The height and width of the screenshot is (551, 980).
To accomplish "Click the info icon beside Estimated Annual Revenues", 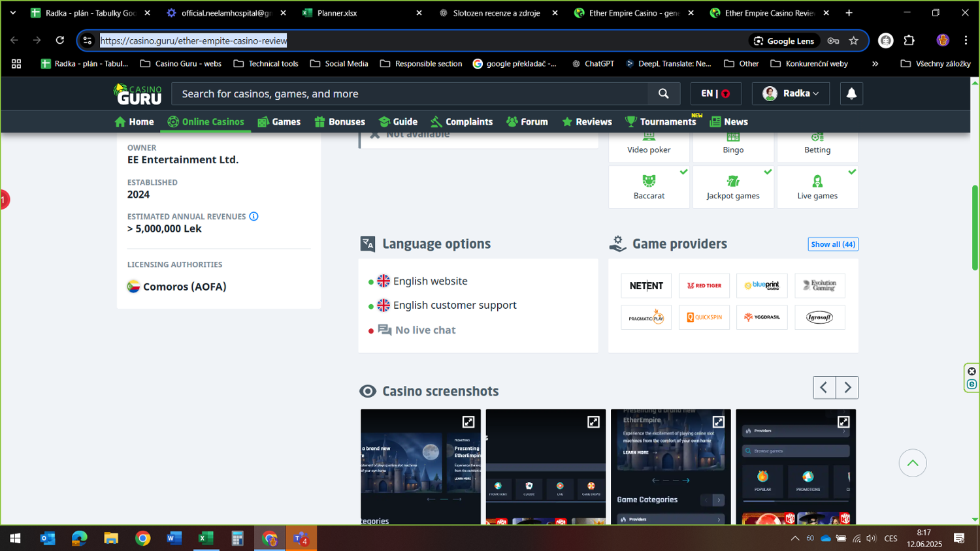I will [253, 217].
